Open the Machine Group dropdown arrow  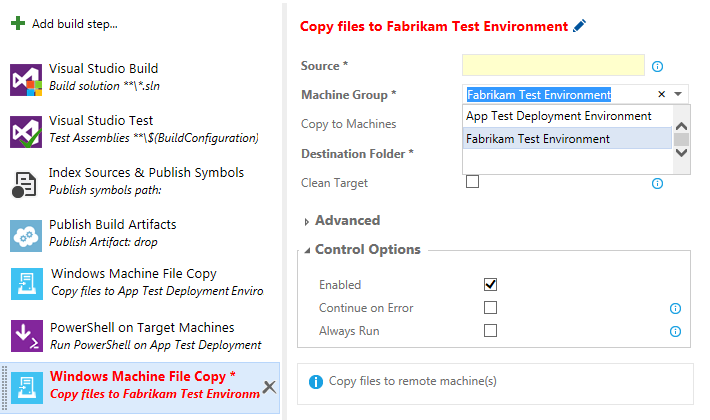[x=679, y=95]
